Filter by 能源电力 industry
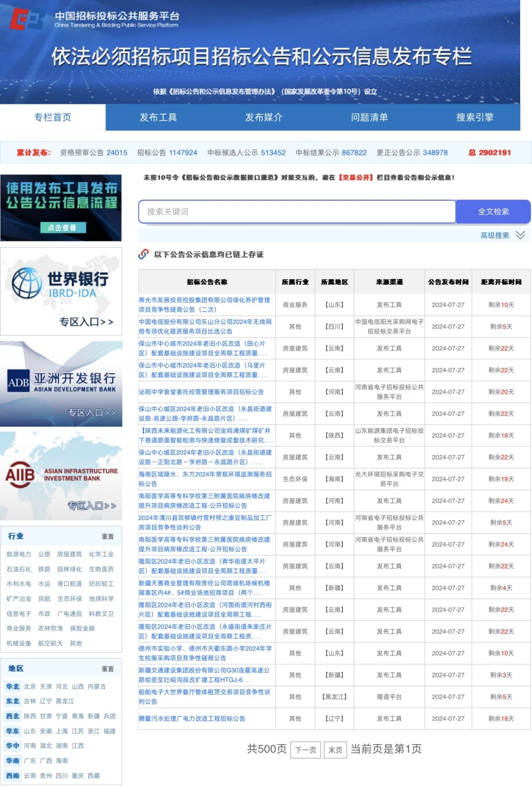The image size is (532, 787). [x=19, y=554]
